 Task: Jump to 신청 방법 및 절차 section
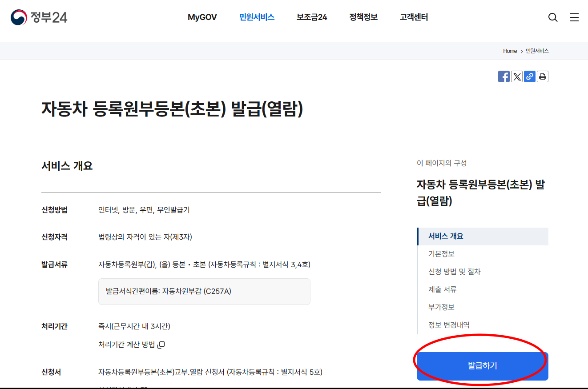pyautogui.click(x=454, y=272)
